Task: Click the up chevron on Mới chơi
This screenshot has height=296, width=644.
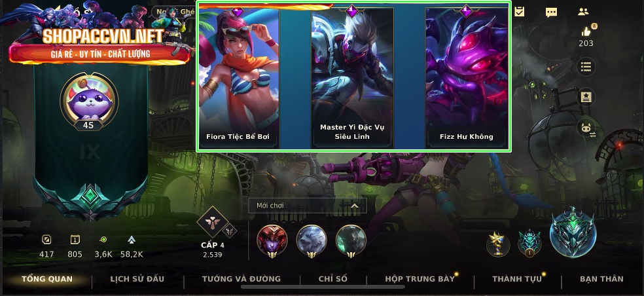Action: (354, 206)
